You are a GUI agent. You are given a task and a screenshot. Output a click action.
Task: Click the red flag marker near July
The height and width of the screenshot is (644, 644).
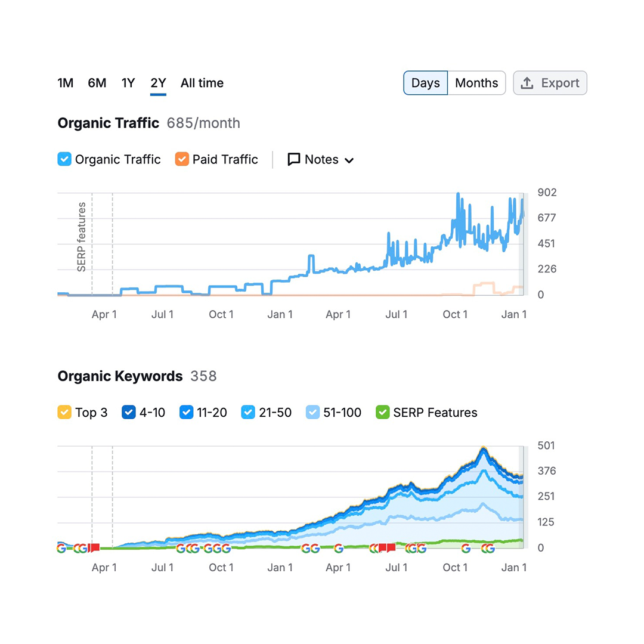pos(391,548)
